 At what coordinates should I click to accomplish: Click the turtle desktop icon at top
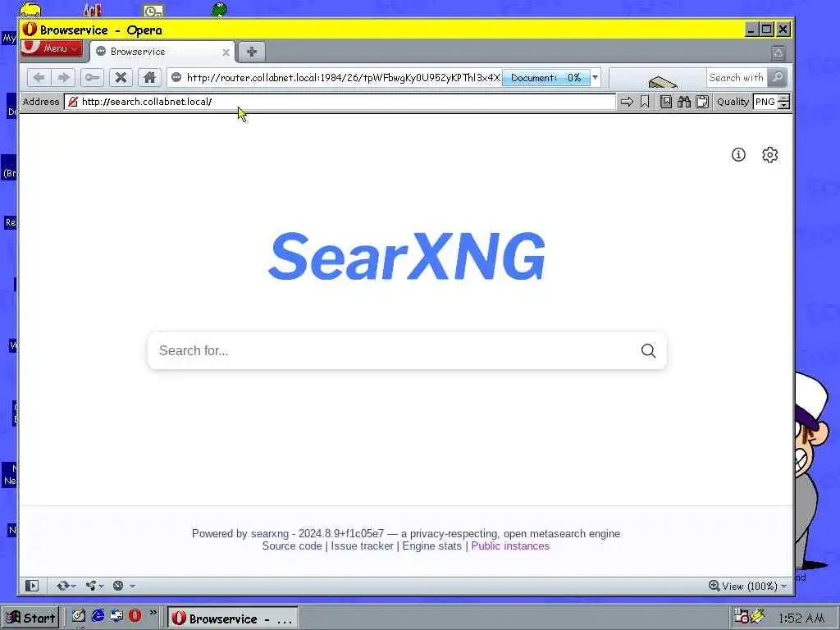218,9
